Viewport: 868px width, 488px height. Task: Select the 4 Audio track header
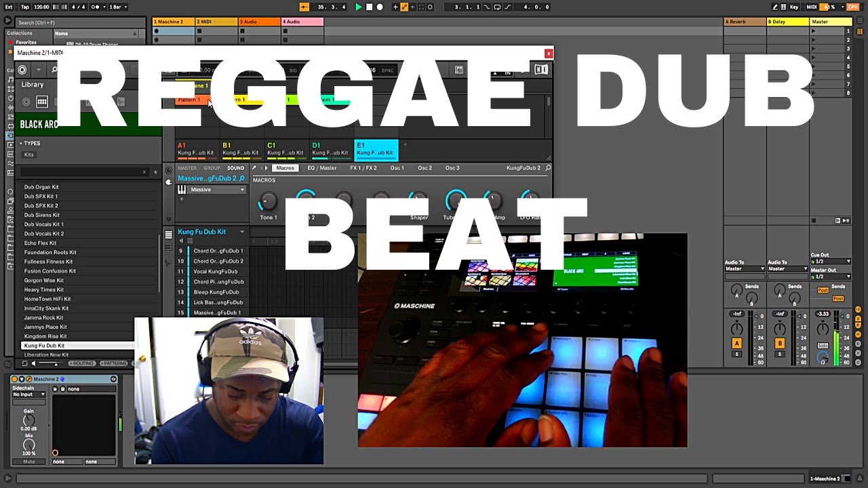point(302,22)
